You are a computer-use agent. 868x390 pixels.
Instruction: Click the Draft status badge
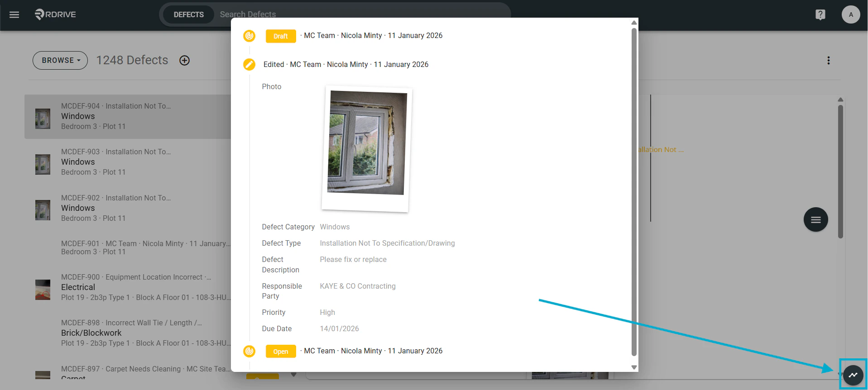(x=281, y=36)
